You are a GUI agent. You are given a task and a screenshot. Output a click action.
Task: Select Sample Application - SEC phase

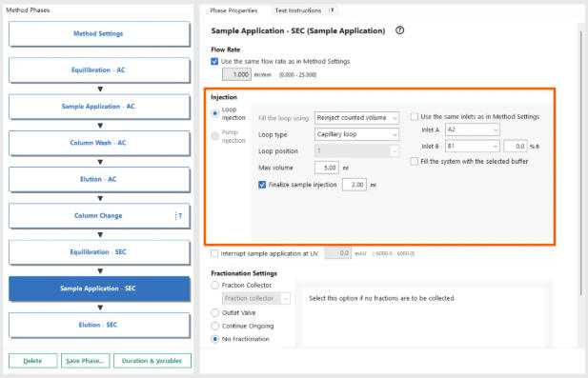click(99, 288)
